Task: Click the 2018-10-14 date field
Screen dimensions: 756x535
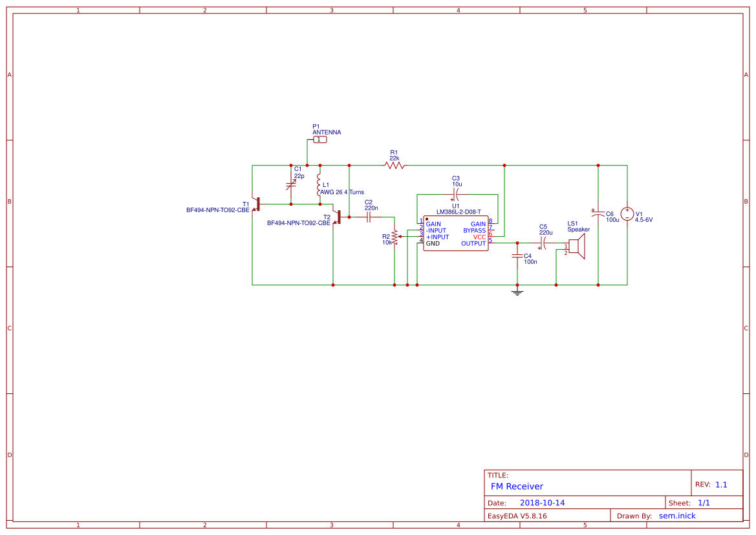Action: [543, 502]
